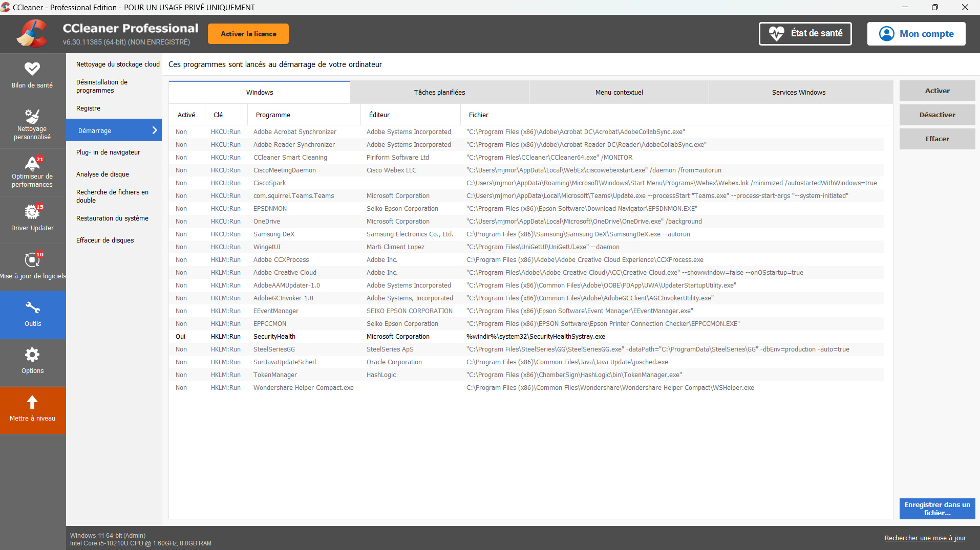Open Mise à jour de logiciels icon

[x=32, y=260]
